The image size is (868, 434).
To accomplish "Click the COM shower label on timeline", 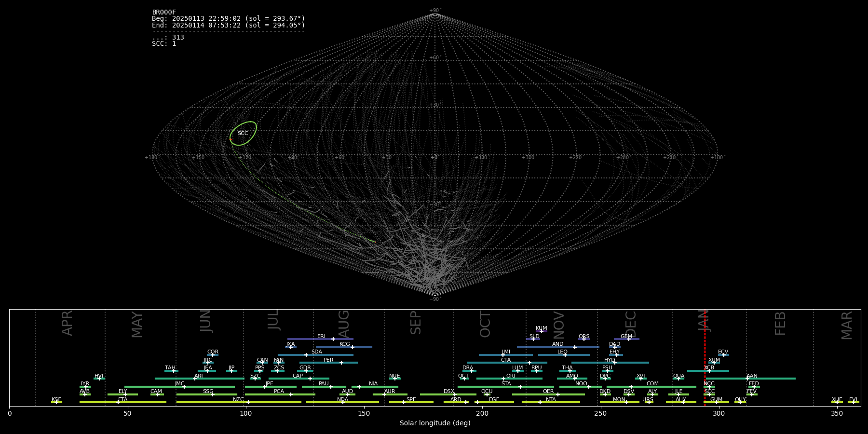I will pos(653,384).
